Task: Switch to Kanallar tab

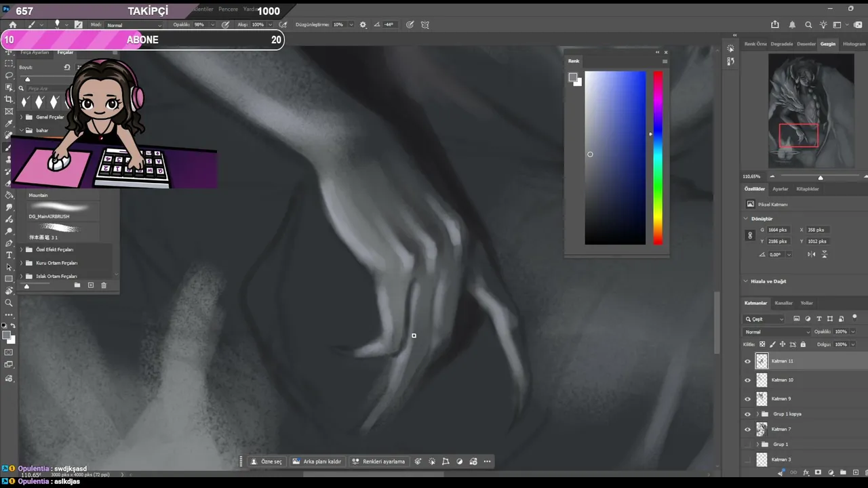Action: [x=783, y=303]
